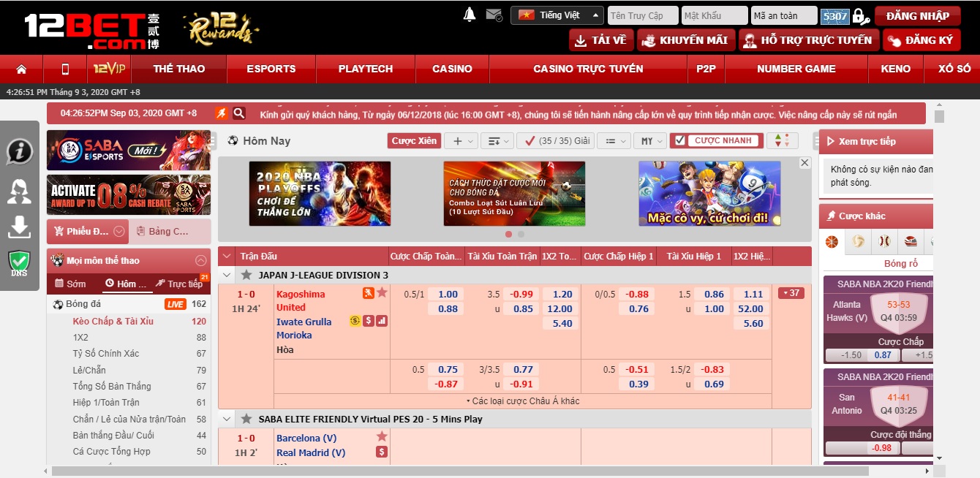Click the download sidebar icon

(20, 227)
